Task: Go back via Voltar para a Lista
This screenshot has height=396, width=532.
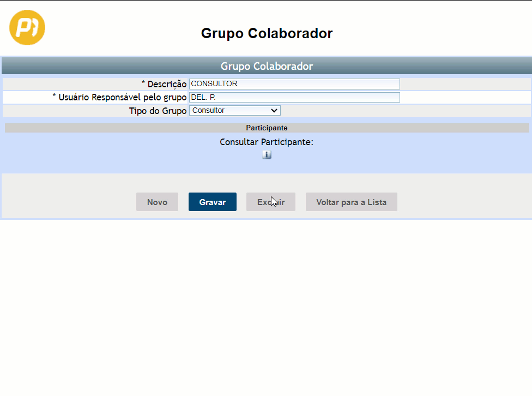Action: coord(351,202)
